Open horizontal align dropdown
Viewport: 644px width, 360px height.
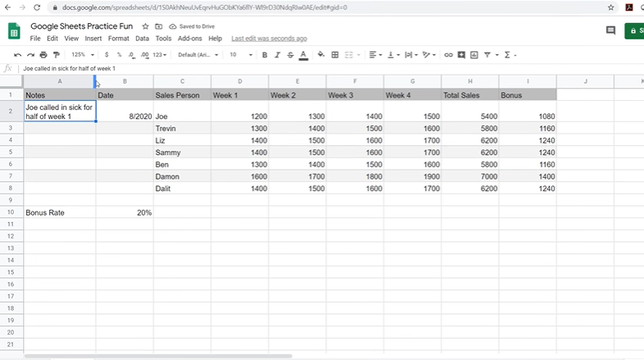pyautogui.click(x=375, y=55)
